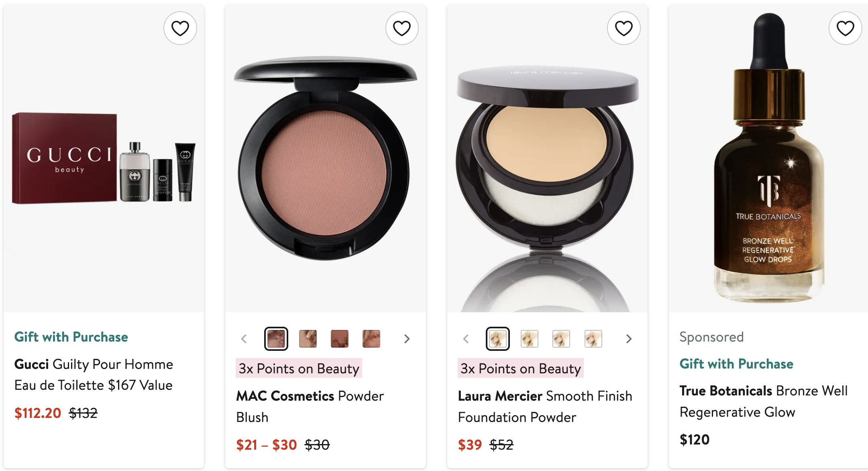Viewport: 868px width, 471px height.
Task: Pick the second MAC blush shade swatch
Action: (308, 339)
